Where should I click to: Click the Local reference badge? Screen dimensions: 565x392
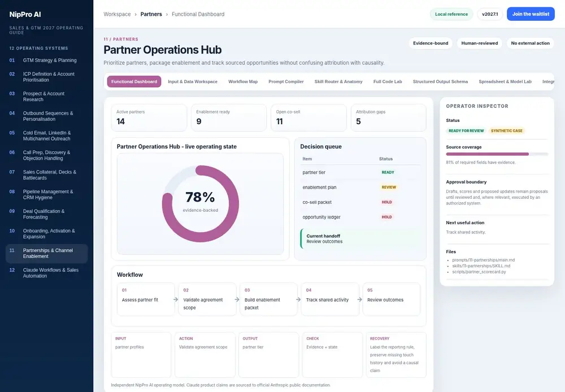451,14
